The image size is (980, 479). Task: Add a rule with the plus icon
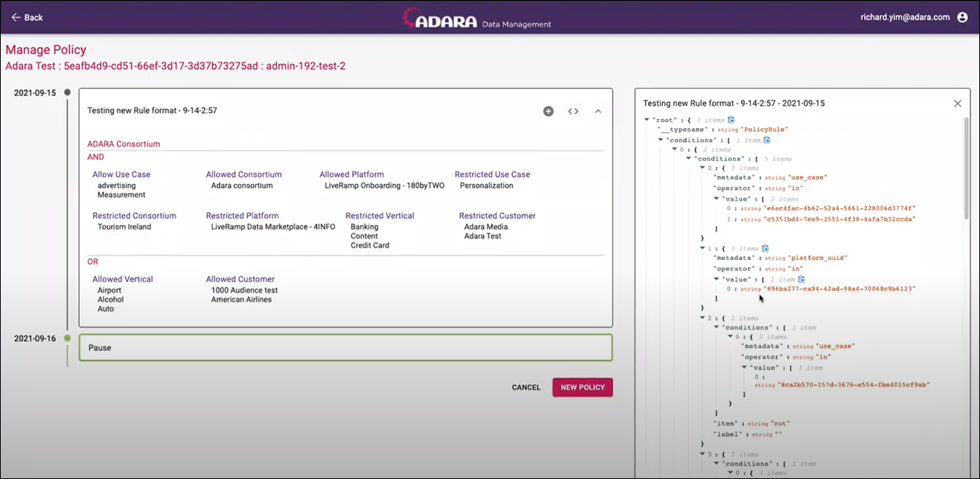pos(548,111)
